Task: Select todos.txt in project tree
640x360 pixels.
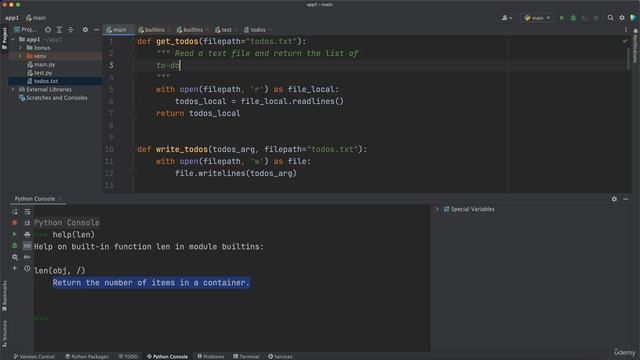Action: pos(42,81)
